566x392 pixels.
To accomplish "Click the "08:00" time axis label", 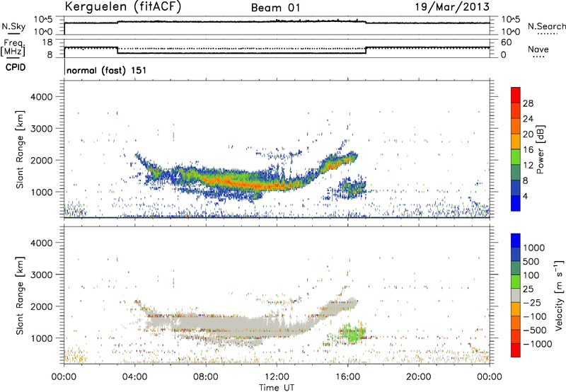I will tap(206, 377).
